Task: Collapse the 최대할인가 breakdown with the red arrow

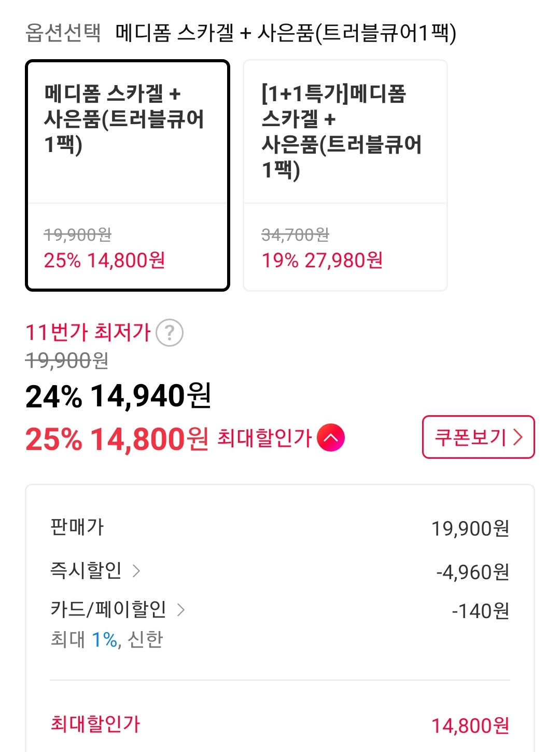Action: tap(331, 437)
